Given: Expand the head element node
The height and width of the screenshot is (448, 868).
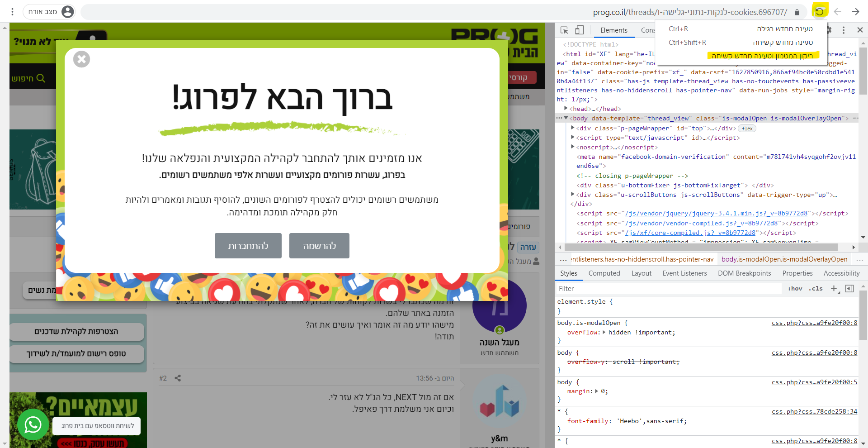Looking at the screenshot, I should point(566,109).
